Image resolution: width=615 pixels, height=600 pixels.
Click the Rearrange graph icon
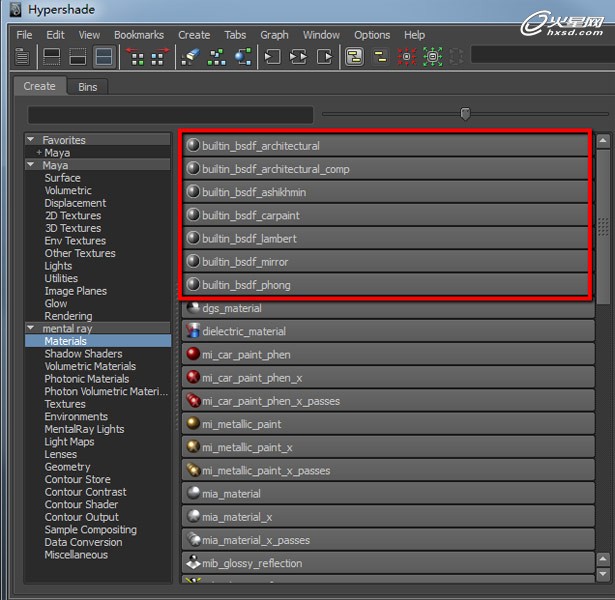[x=216, y=57]
